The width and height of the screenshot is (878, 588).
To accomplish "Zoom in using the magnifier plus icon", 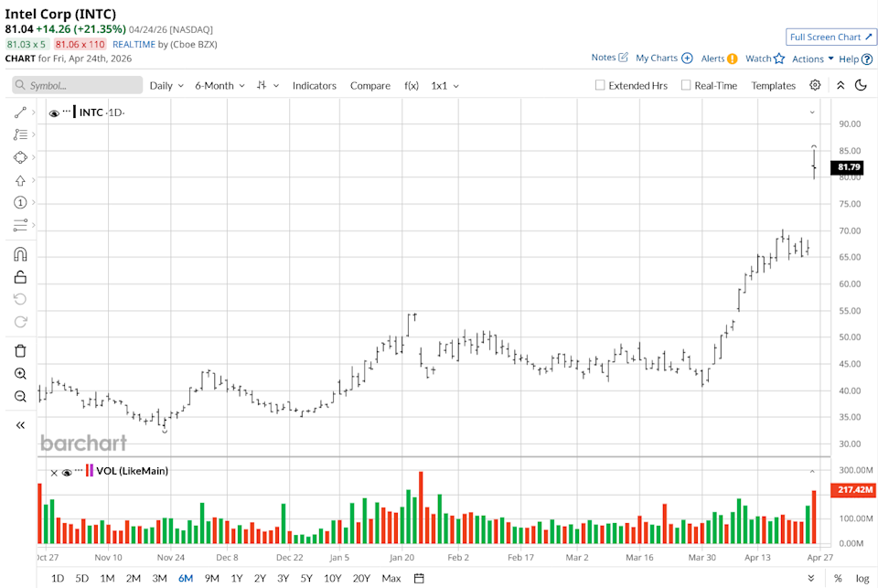I will click(20, 374).
